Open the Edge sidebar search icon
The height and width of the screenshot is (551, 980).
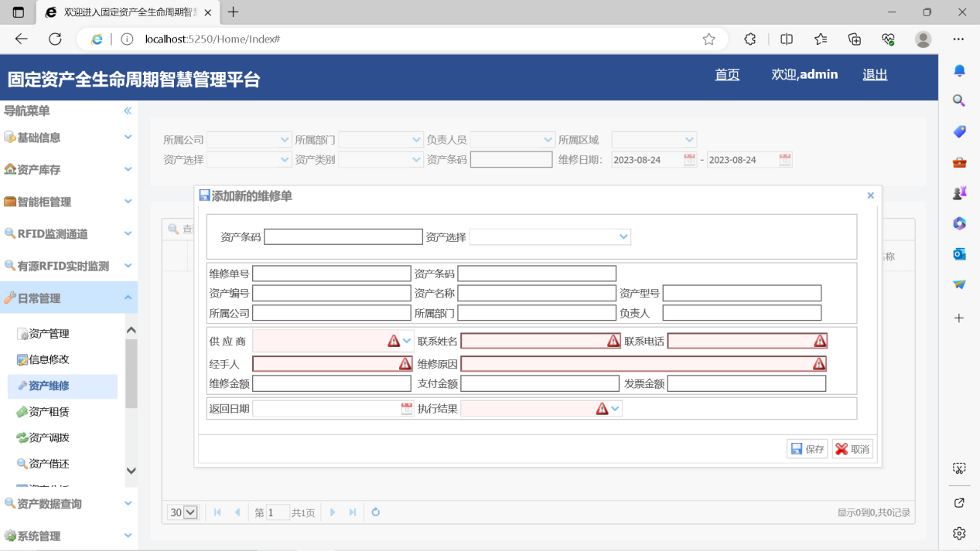pos(959,100)
